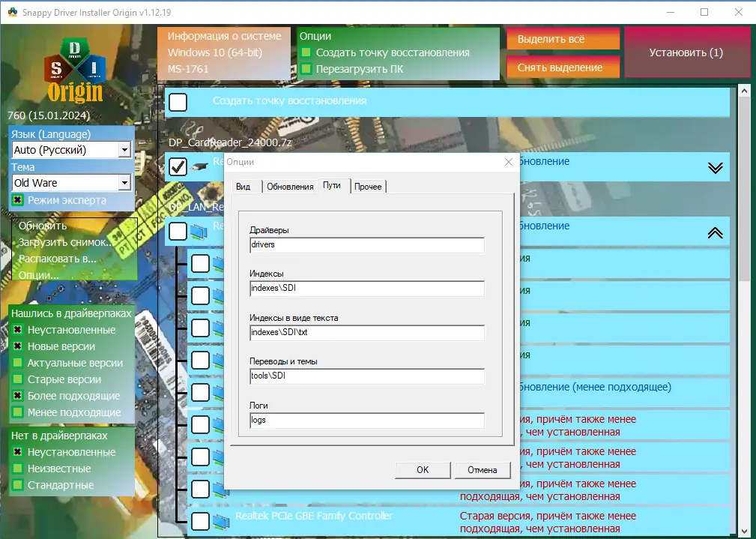Toggle Режим эксперта checkbox
756x539 pixels.
click(x=18, y=199)
